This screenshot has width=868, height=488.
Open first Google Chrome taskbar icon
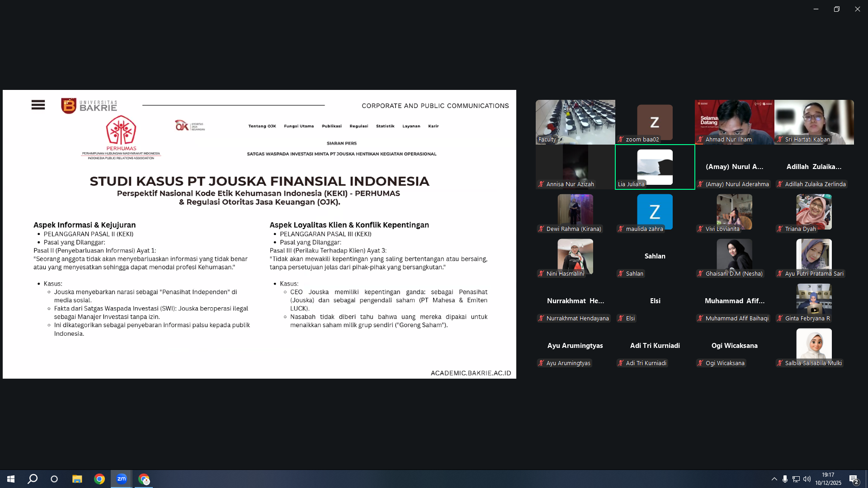[x=99, y=479]
